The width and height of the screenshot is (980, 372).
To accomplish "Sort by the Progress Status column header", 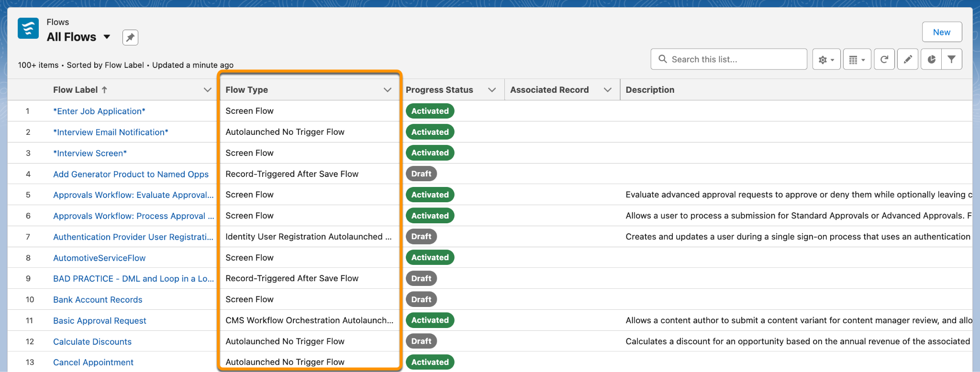I will [x=439, y=89].
